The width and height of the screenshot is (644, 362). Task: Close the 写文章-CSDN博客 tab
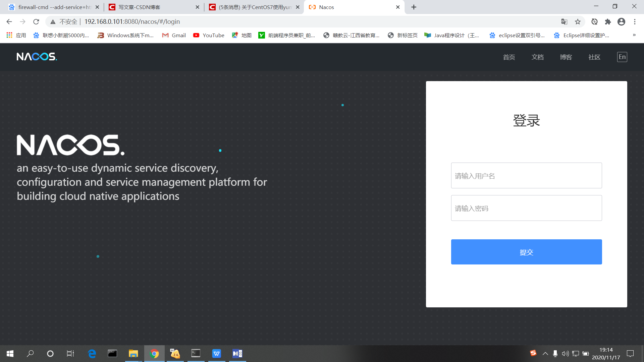[x=197, y=7]
